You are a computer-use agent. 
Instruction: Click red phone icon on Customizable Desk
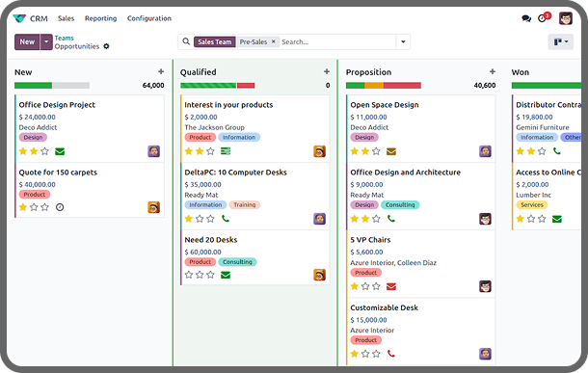391,354
